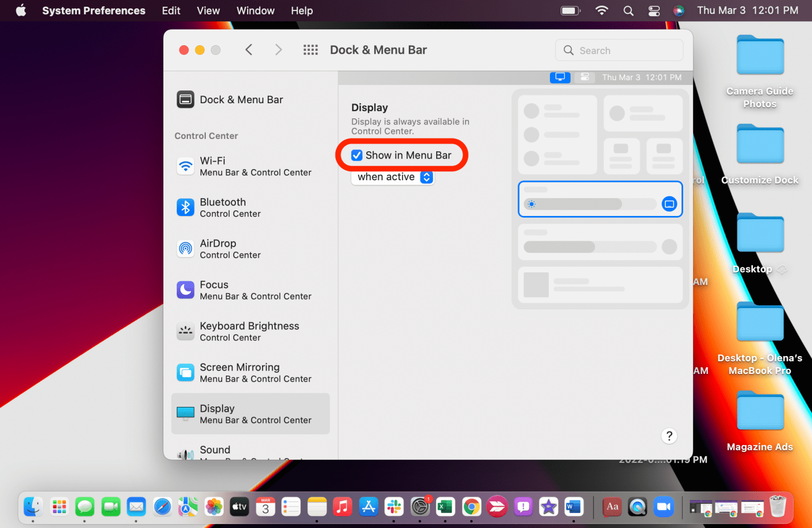Open the Apple menu
Image resolution: width=812 pixels, height=528 pixels.
point(21,11)
